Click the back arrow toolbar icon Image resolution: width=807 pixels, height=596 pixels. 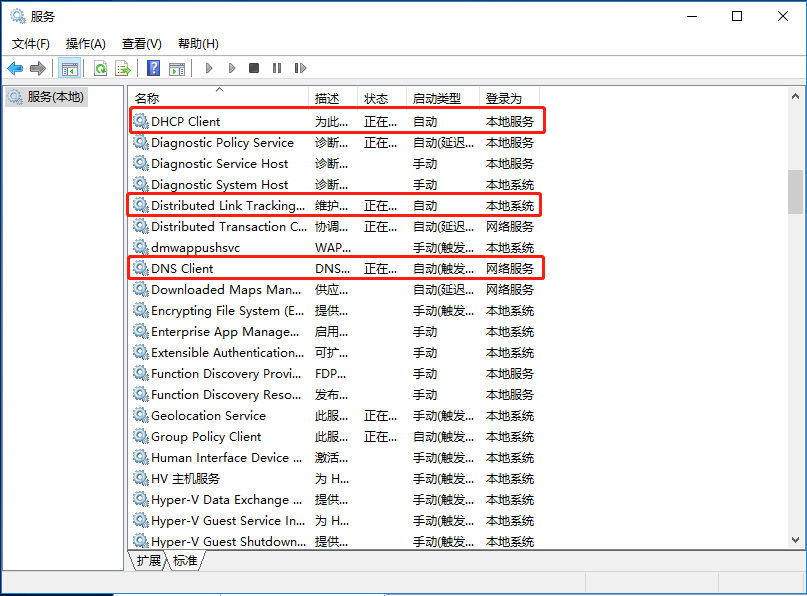pyautogui.click(x=15, y=68)
